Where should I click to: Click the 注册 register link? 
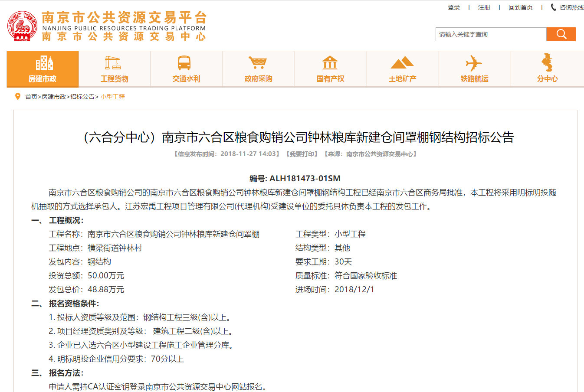[x=484, y=7]
